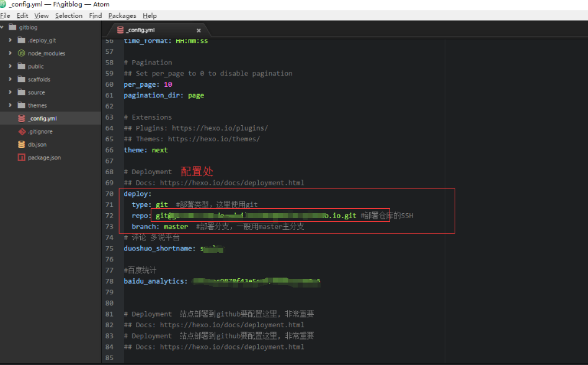Click line number 85 in the gutter

pyautogui.click(x=109, y=358)
